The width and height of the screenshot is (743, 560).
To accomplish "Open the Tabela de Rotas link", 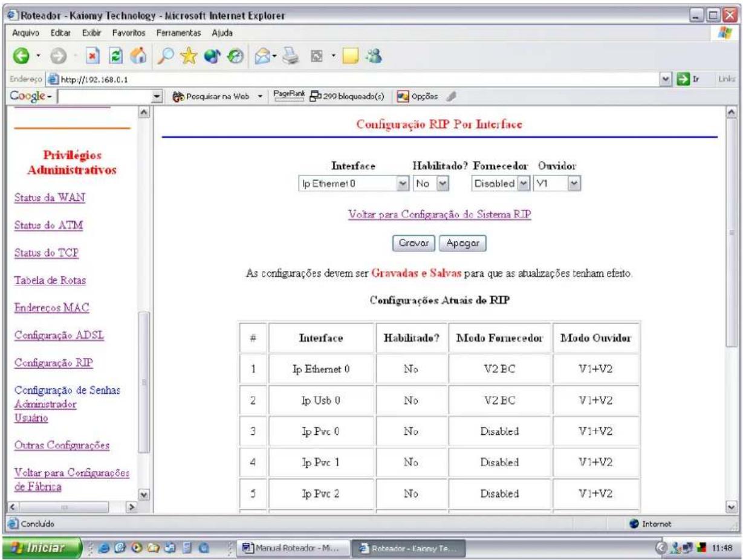I will click(x=50, y=281).
